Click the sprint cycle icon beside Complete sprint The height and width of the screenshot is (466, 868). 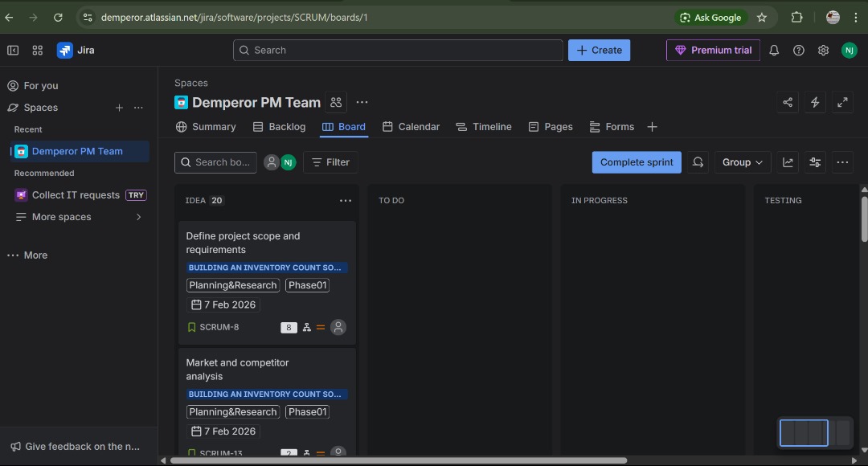pos(697,161)
